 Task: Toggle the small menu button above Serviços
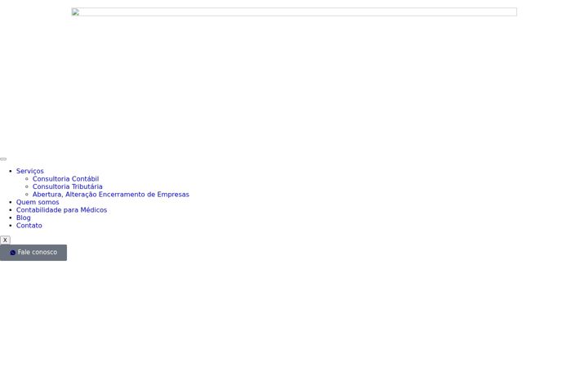click(3, 159)
